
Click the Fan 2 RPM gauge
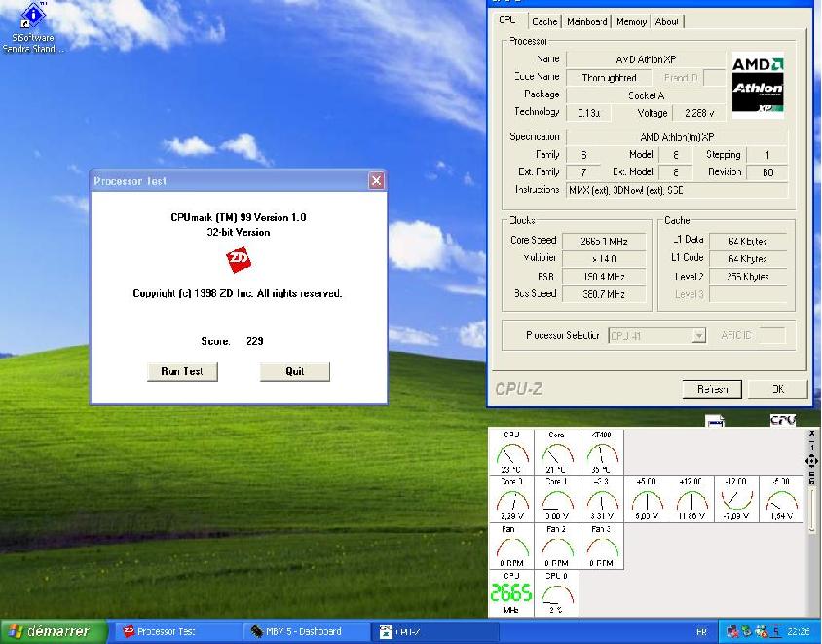556,546
